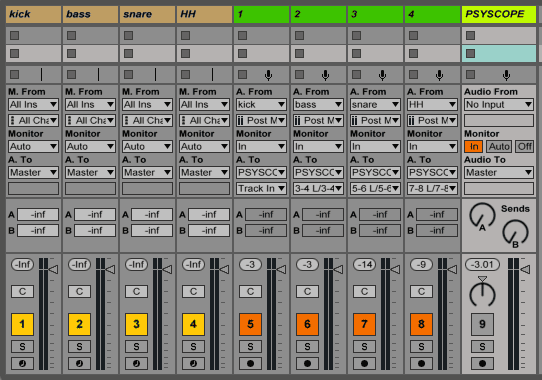Click the Send A knob on PSYSCOPE
The height and width of the screenshot is (380, 542).
pos(482,216)
